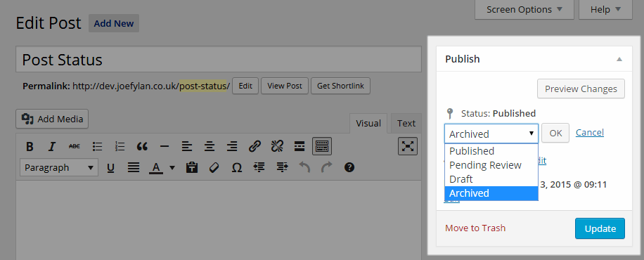Screen dimensions: 644x260
Task: Collapse the Publish meta box
Action: (619, 59)
